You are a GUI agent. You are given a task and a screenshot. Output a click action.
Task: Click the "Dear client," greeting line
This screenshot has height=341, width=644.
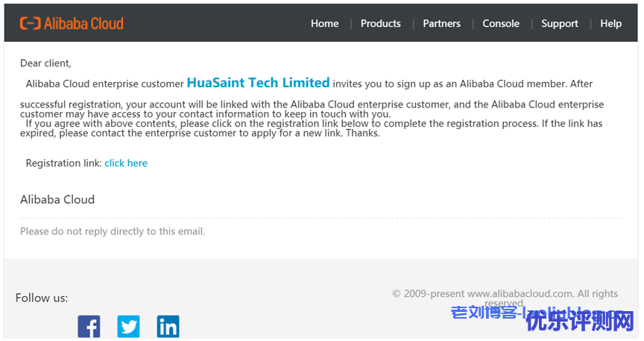45,63
